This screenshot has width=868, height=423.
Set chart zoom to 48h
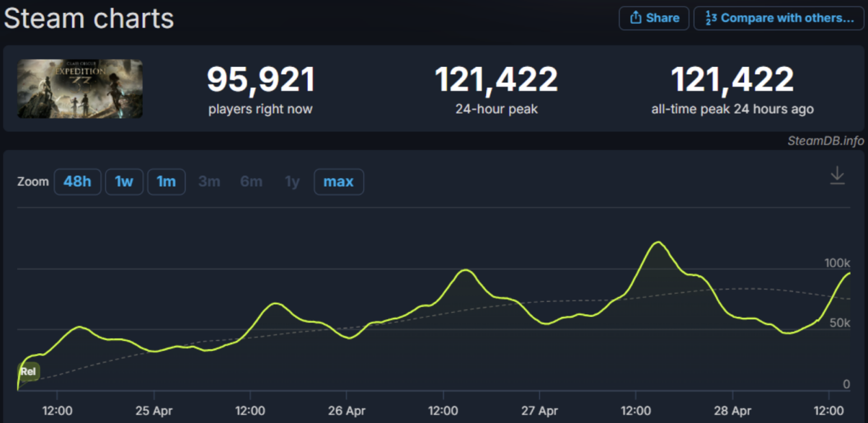(77, 181)
